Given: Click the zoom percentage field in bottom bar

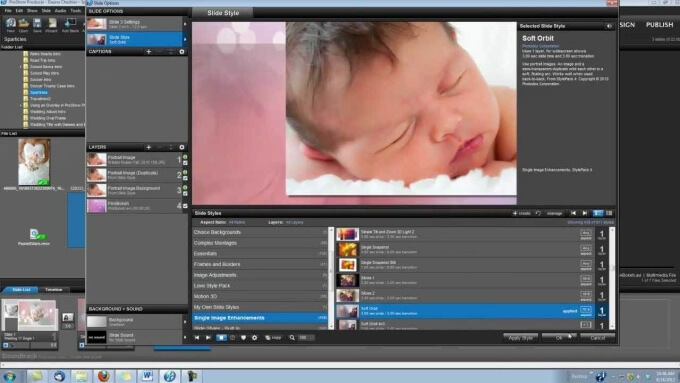Looking at the screenshot, I should pyautogui.click(x=306, y=337).
